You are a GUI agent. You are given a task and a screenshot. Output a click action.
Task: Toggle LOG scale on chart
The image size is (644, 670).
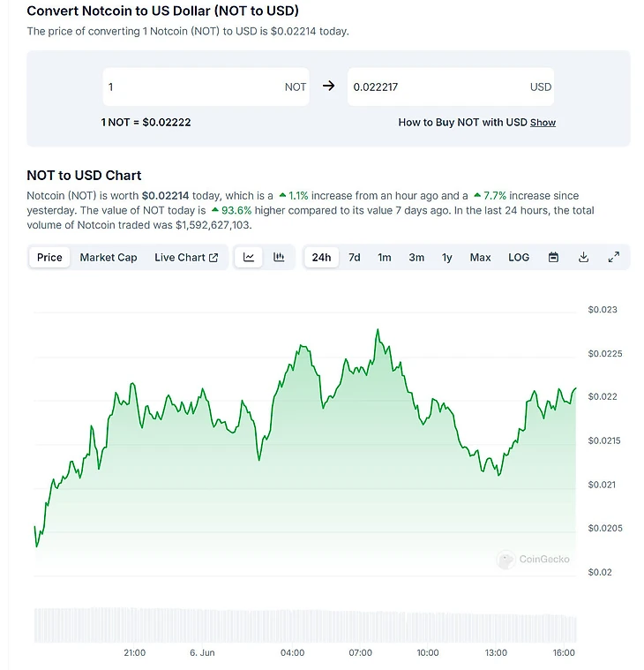pyautogui.click(x=519, y=257)
